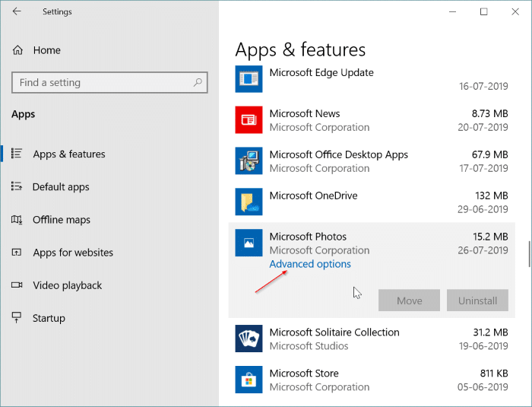Select the Microsoft News entry name
This screenshot has height=407, width=532.
pyautogui.click(x=305, y=113)
